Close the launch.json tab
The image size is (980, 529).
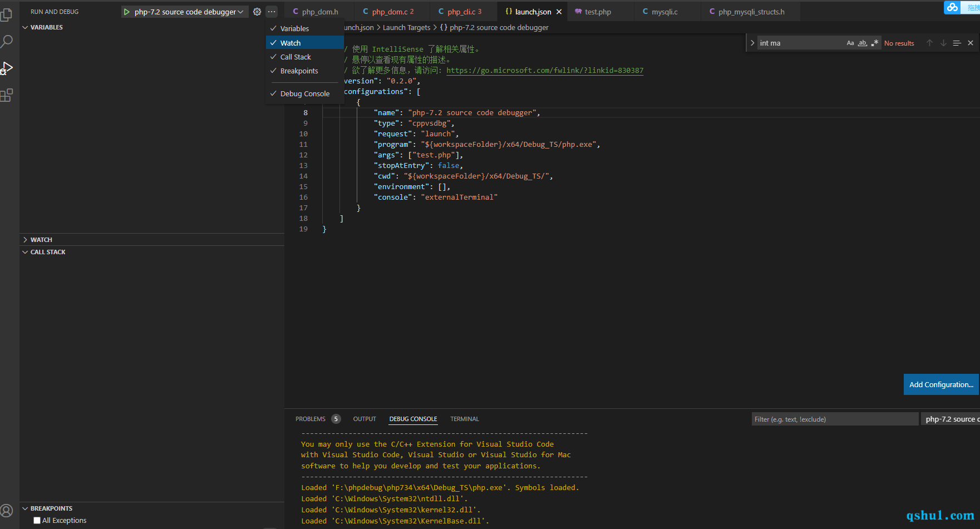pos(559,12)
